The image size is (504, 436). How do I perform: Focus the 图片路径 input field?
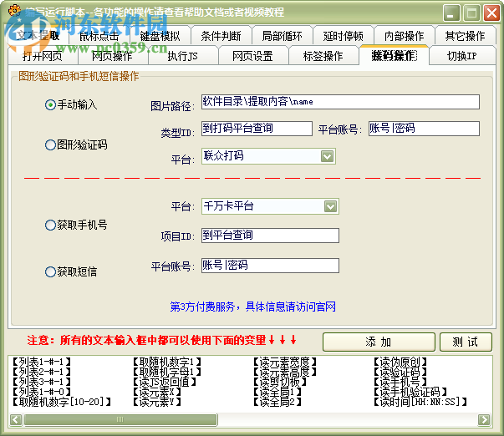(x=340, y=102)
